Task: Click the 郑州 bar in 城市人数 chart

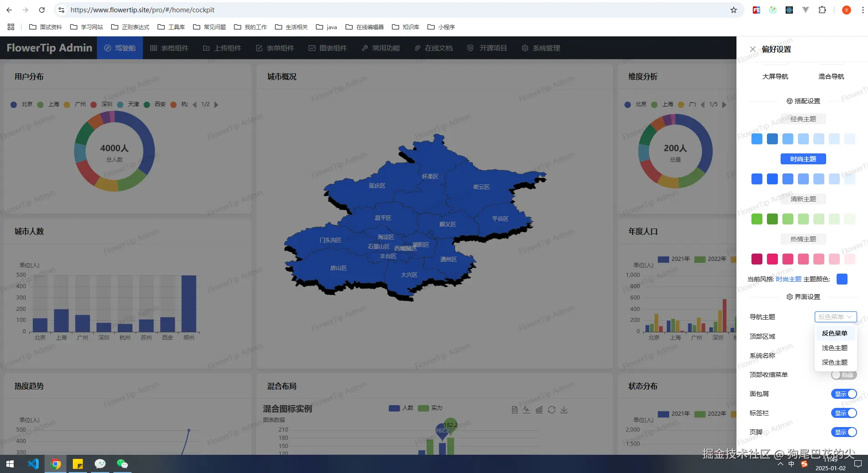Action: [189, 303]
